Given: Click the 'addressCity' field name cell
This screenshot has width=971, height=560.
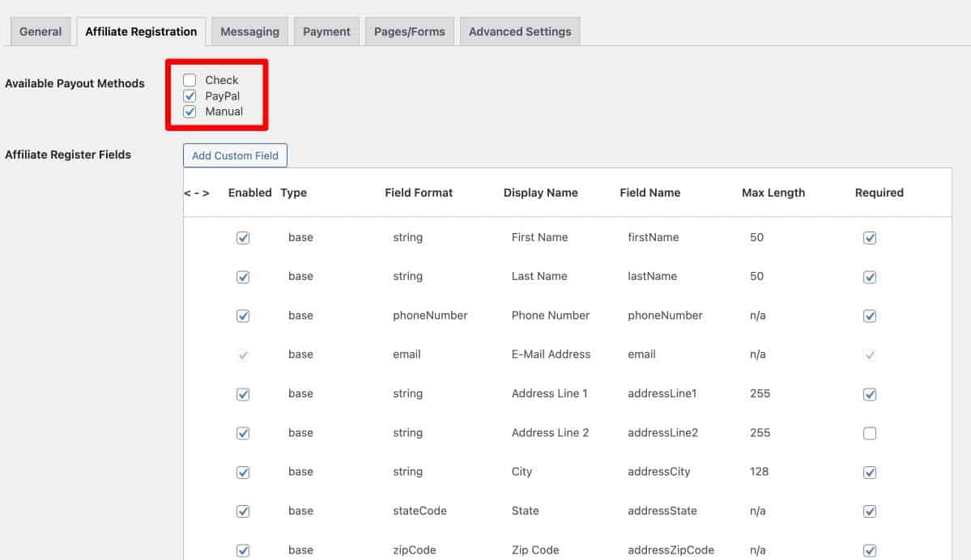Looking at the screenshot, I should pyautogui.click(x=659, y=472).
